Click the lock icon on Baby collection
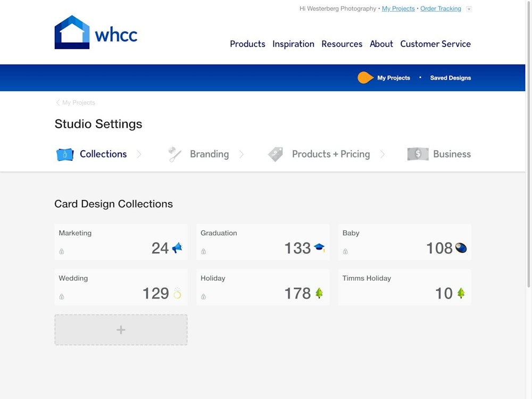Viewport: 532px width, 399px height. (x=345, y=252)
